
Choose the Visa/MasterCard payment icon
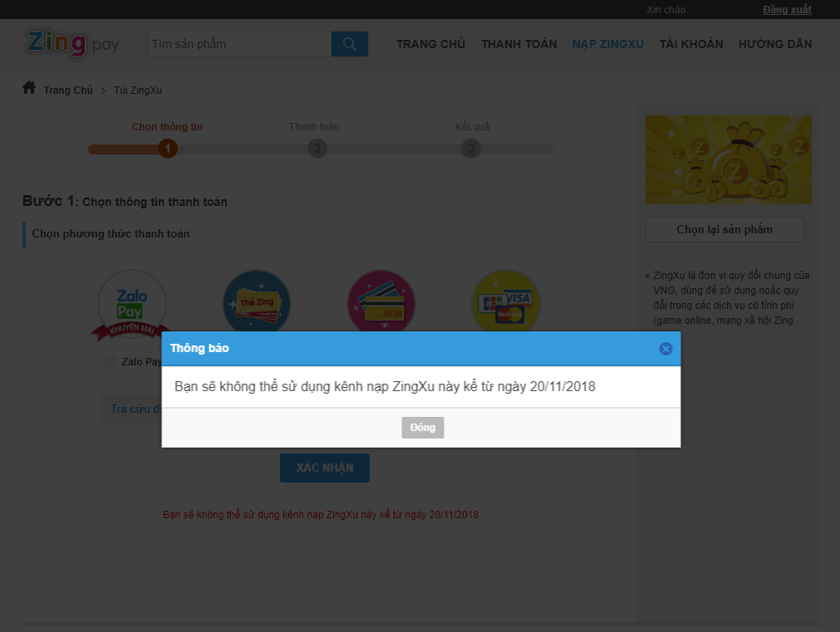point(506,301)
